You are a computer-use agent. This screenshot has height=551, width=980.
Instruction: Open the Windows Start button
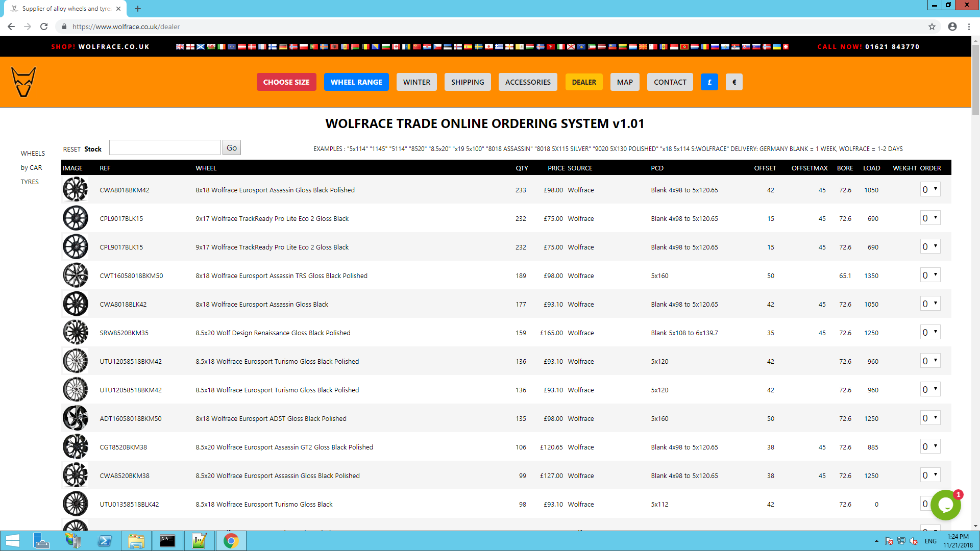pyautogui.click(x=12, y=541)
